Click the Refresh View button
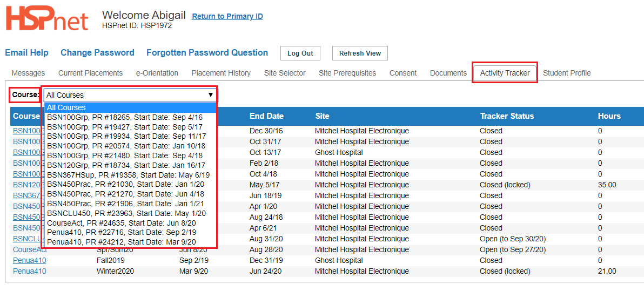The width and height of the screenshot is (644, 291). pyautogui.click(x=360, y=53)
